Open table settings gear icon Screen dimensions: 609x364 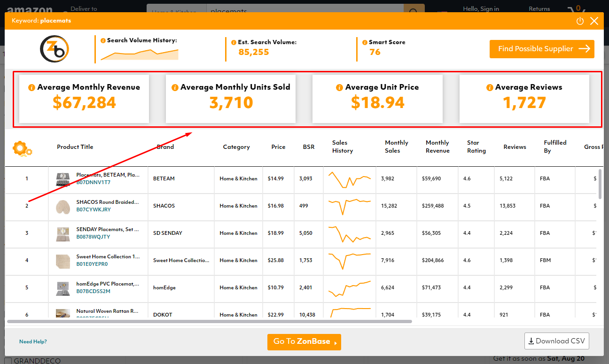point(22,148)
